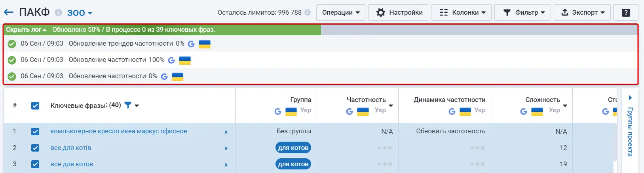This screenshot has height=173, width=644.
Task: Go back using the left arrow icon
Action: point(9,13)
